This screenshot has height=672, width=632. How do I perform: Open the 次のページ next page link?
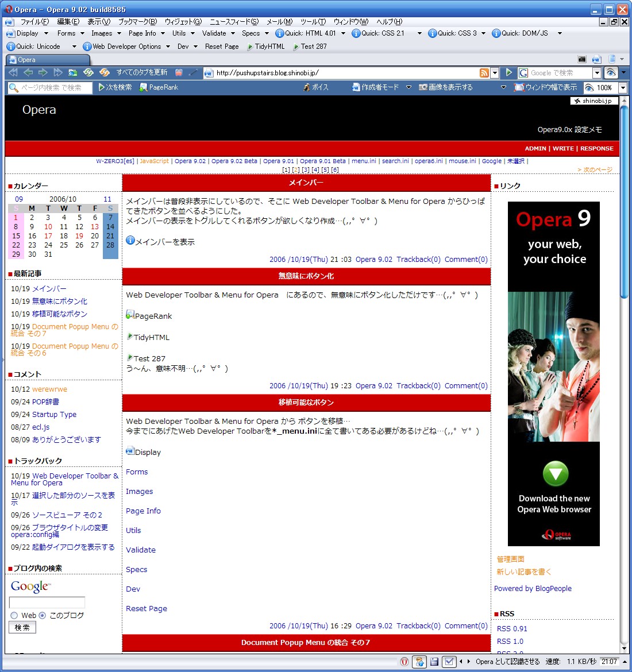tap(595, 169)
